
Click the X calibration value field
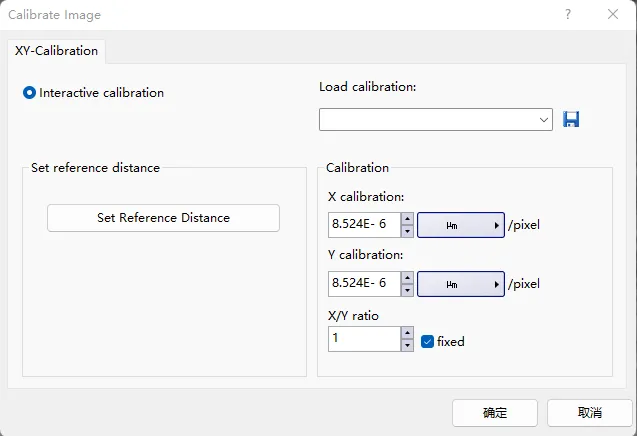[364, 225]
